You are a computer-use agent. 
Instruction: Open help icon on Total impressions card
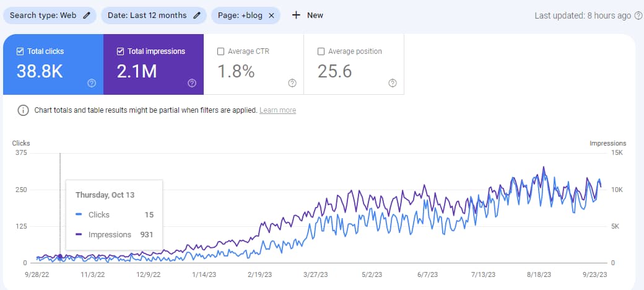(192, 83)
